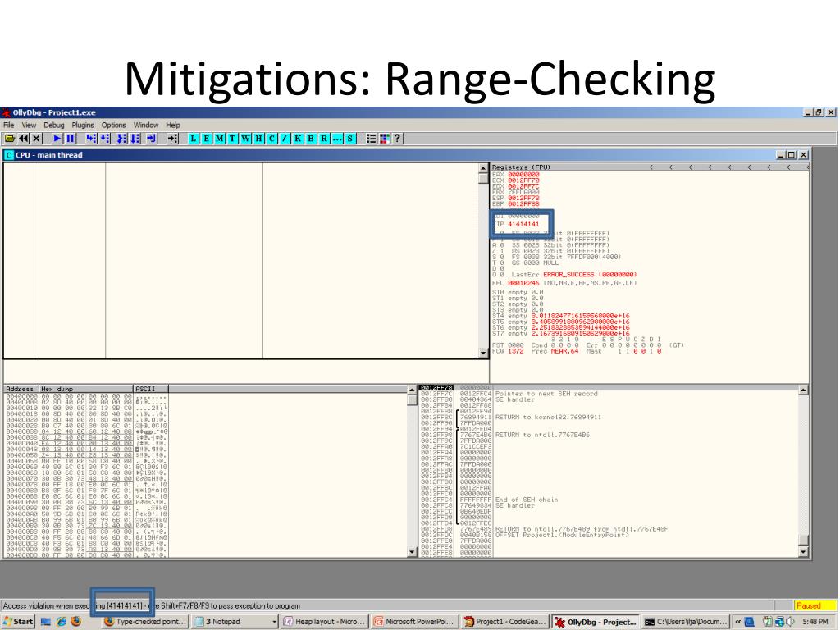Click the Internet Explorer quick launch icon
This screenshot has height=630, width=840.
click(61, 622)
